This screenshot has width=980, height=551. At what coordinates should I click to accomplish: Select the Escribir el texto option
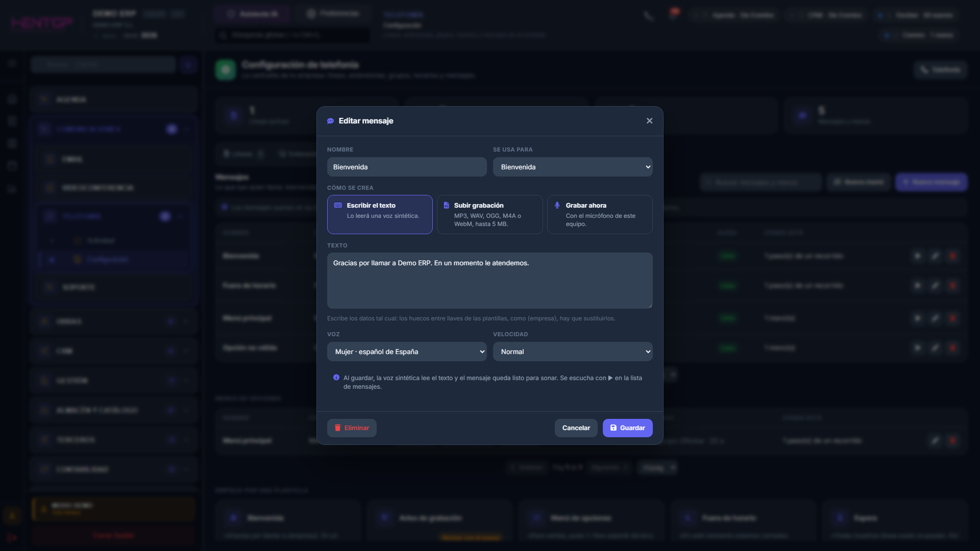(x=380, y=214)
